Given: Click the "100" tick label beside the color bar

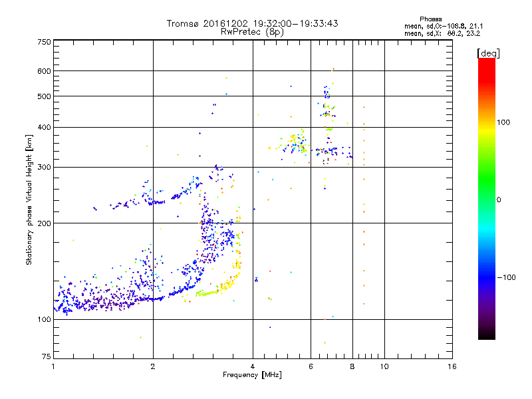Looking at the screenshot, I should (503, 122).
